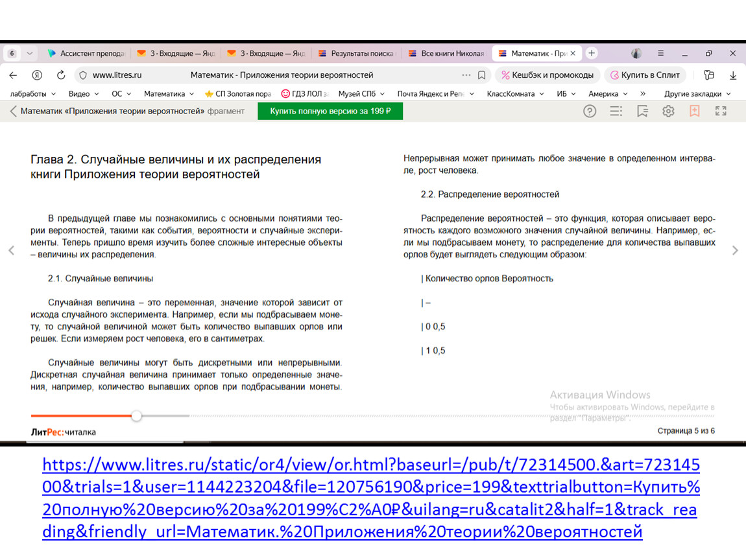Open reader settings gear

668,111
